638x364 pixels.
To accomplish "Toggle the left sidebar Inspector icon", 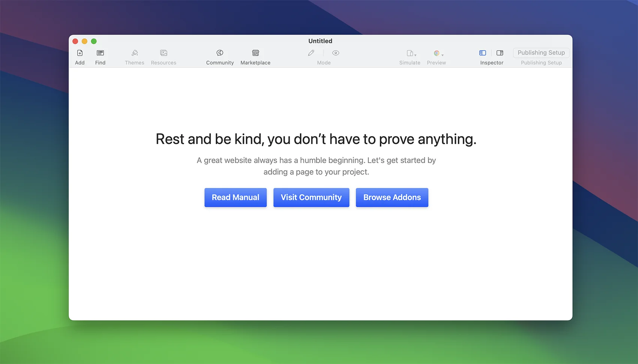I will click(483, 53).
